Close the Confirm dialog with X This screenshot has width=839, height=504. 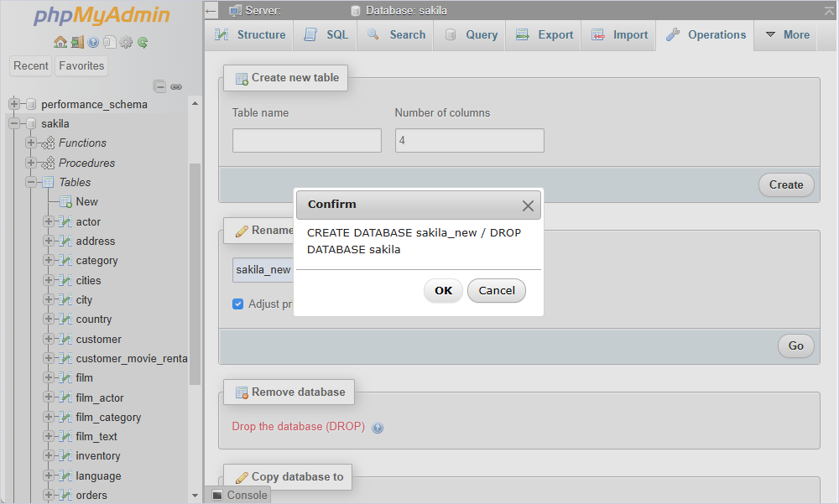(x=528, y=205)
